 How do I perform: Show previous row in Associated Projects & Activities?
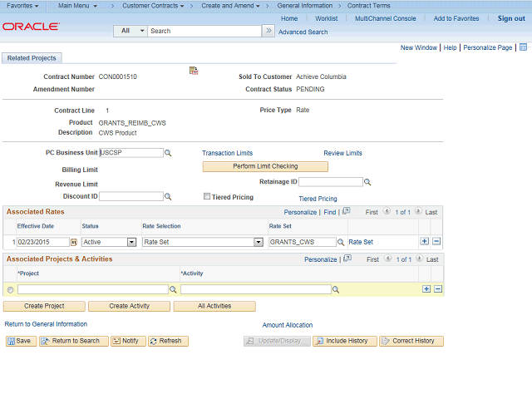388,259
